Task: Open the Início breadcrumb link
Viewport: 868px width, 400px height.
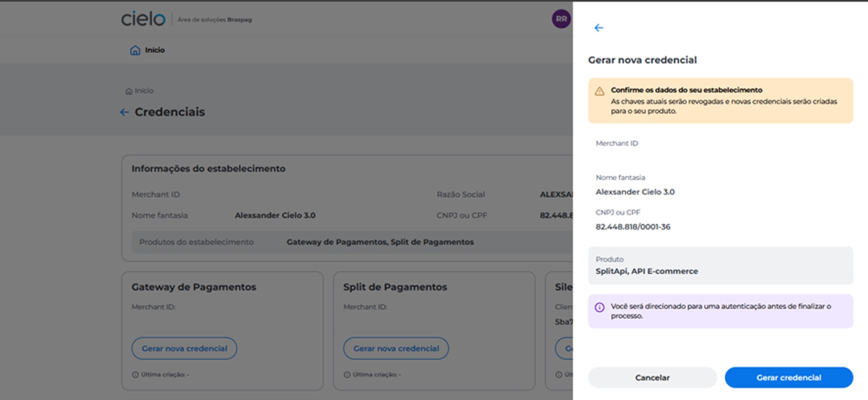Action: (x=144, y=91)
